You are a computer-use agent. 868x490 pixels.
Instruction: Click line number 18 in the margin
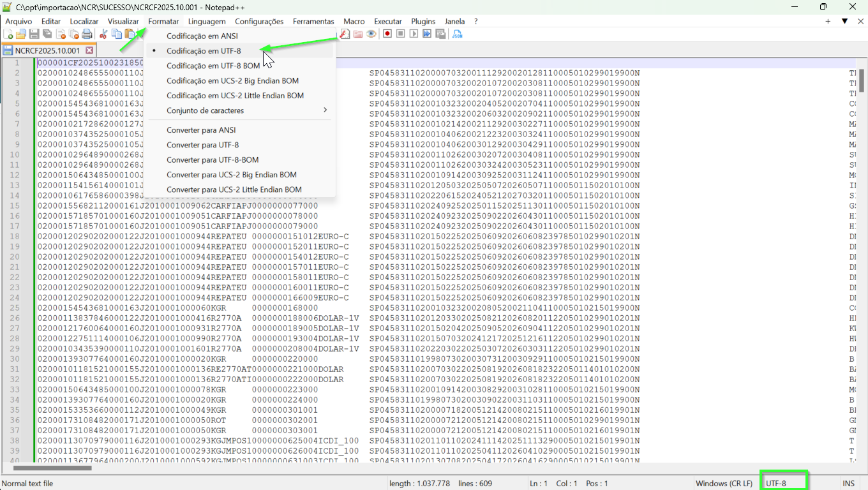[x=15, y=236]
